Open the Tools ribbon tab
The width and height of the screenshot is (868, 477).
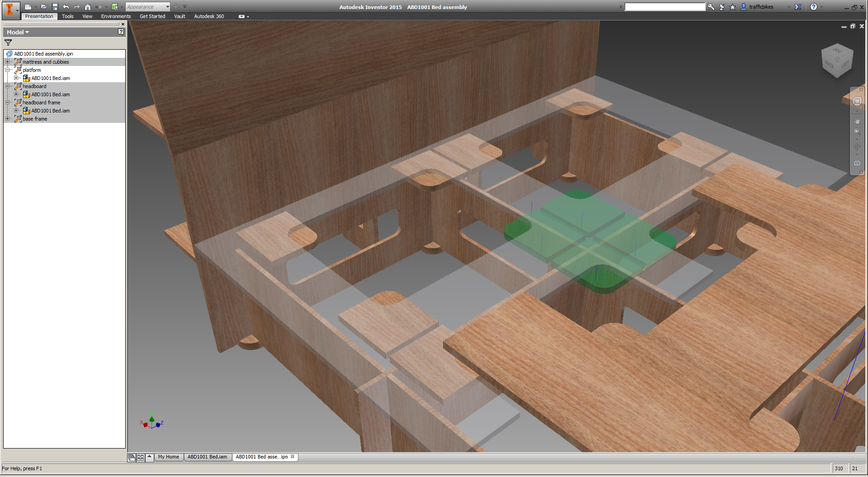68,16
